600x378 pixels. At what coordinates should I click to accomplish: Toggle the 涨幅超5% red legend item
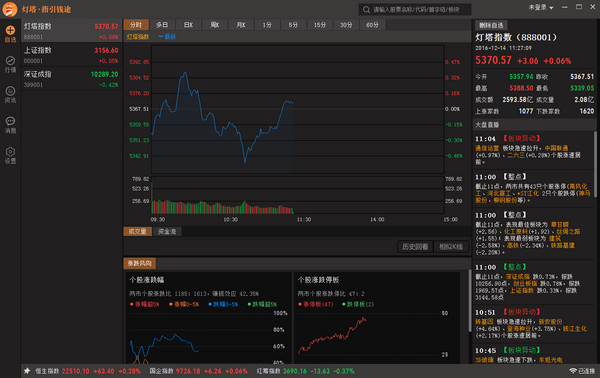click(x=144, y=304)
